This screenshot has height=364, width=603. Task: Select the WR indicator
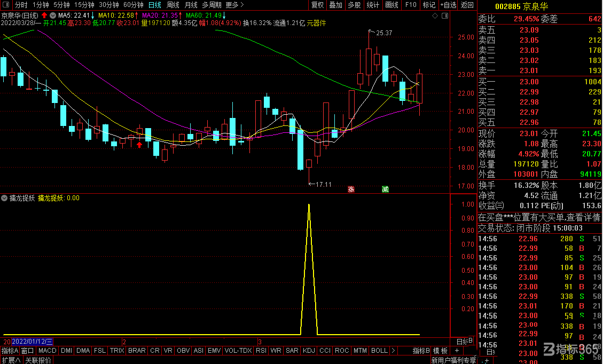pos(276,351)
